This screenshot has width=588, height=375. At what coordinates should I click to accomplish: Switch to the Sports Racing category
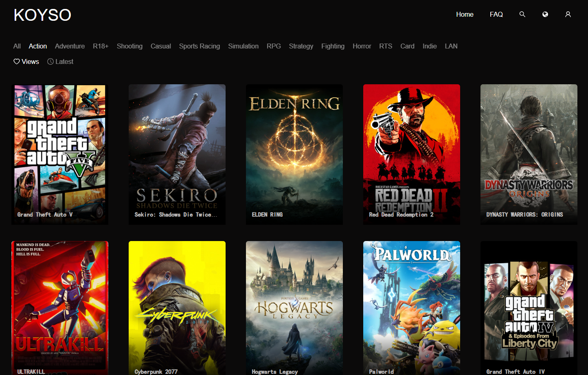(x=199, y=46)
